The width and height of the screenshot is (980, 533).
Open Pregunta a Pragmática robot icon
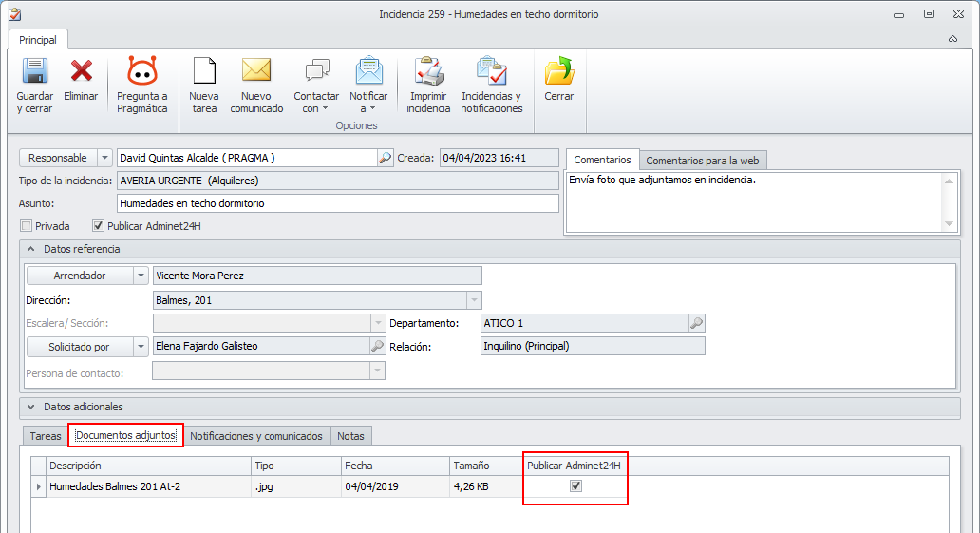[x=141, y=70]
